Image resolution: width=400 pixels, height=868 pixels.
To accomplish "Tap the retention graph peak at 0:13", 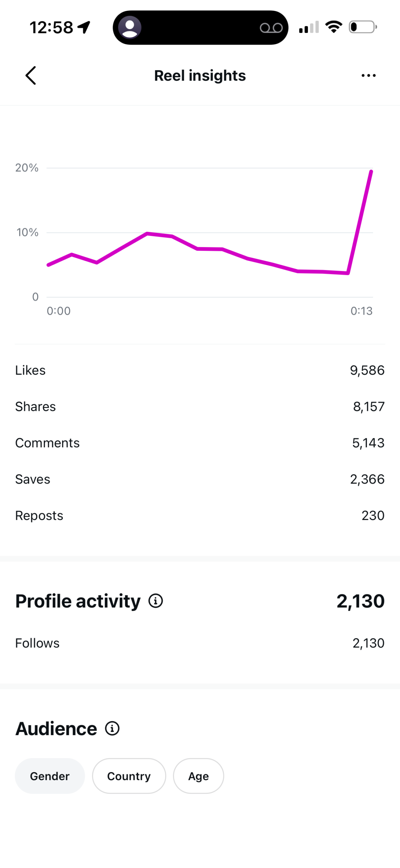I will pos(371,172).
